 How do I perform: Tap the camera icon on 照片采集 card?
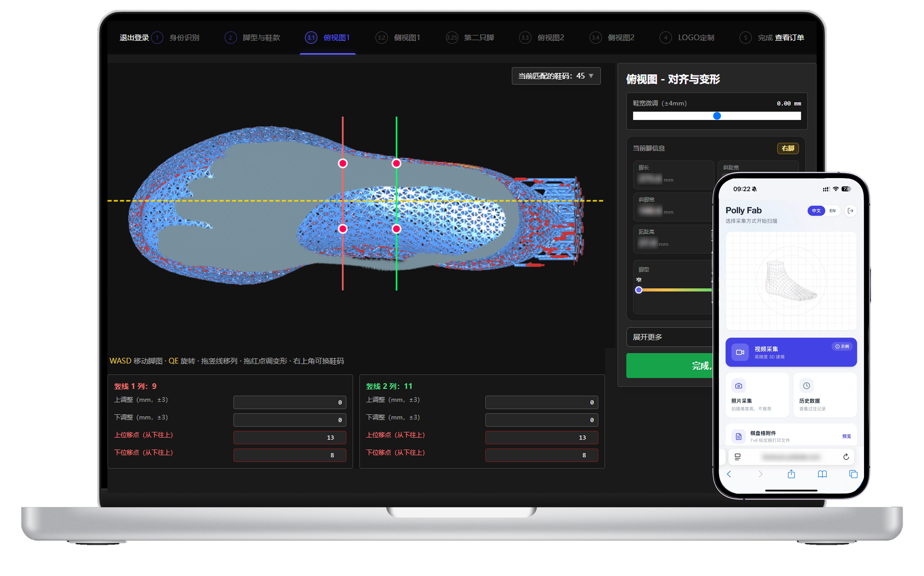click(x=738, y=386)
